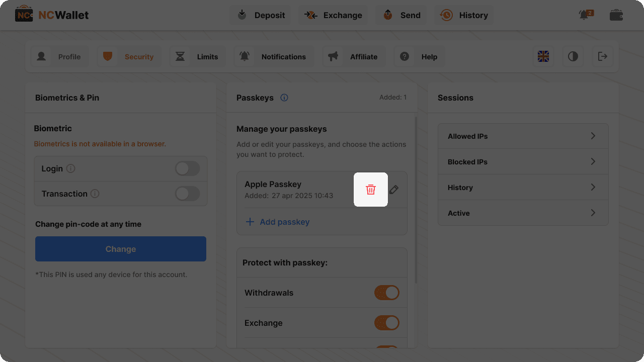Expand the Allowed IPs section
This screenshot has height=362, width=644.
pyautogui.click(x=523, y=136)
